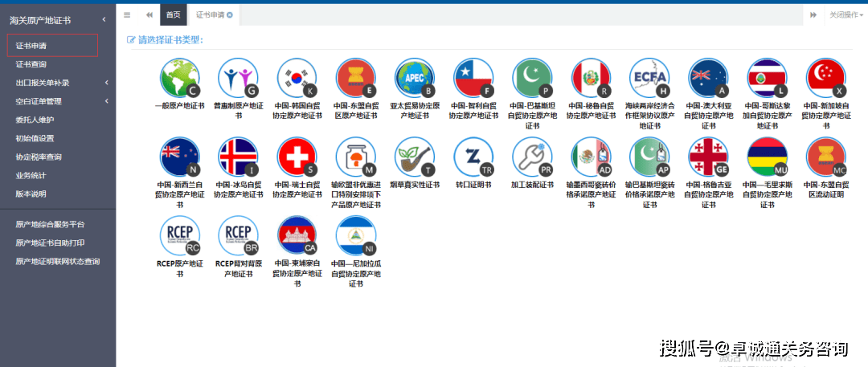This screenshot has height=367, width=868.
Task: Go to 原产地证明联网状态查询 link
Action: pos(58,261)
